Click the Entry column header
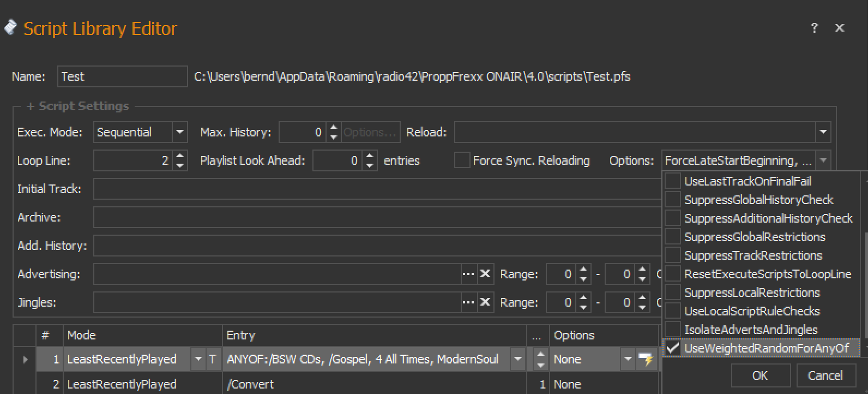Image resolution: width=868 pixels, height=394 pixels. (375, 335)
